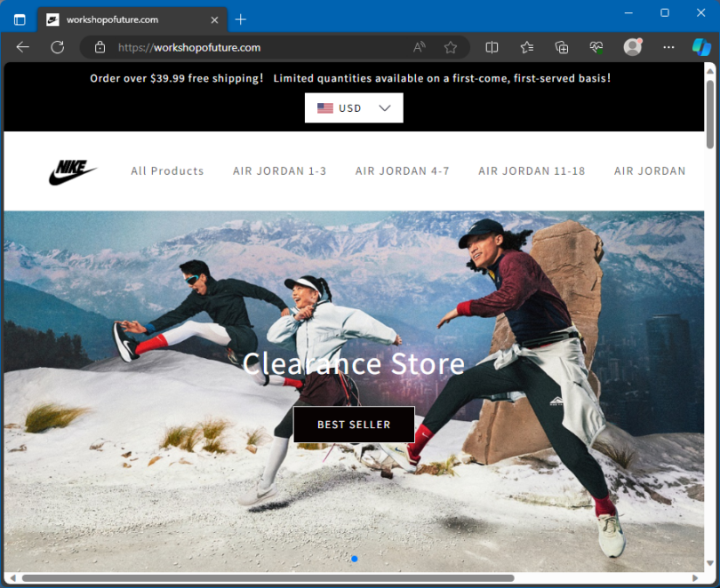Open the Settings and more ellipsis menu
Image resolution: width=720 pixels, height=588 pixels.
(x=668, y=47)
